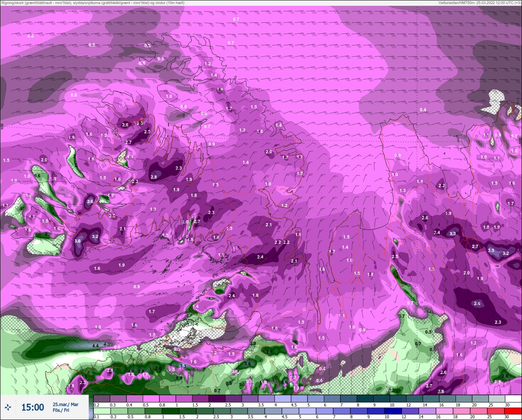Click the darkest purple 2 swatch in upper legend
The width and height of the screenshot is (522, 420).
pos(217,398)
